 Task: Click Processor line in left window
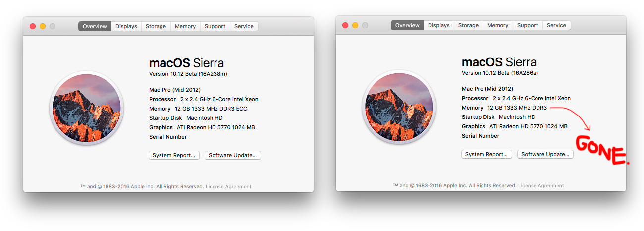click(204, 99)
